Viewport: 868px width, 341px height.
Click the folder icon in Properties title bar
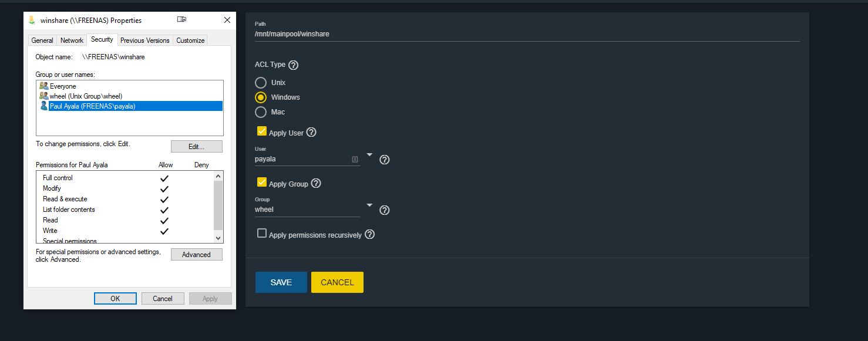tap(32, 20)
